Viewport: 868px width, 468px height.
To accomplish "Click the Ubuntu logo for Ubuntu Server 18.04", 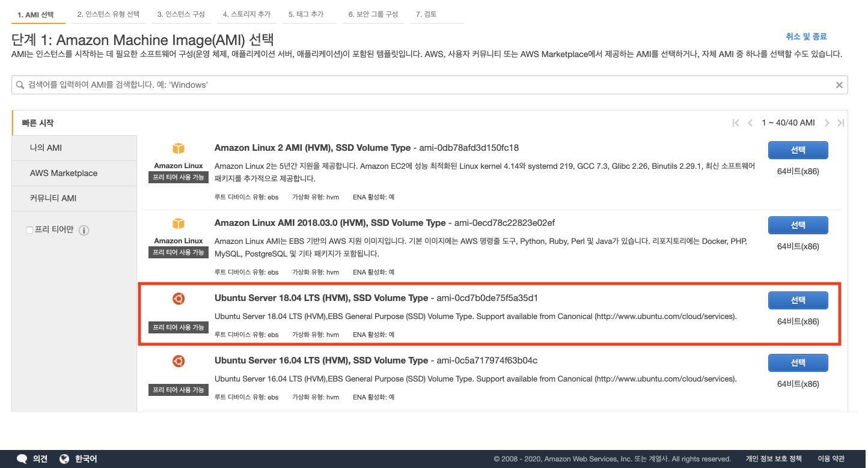I will tap(179, 299).
